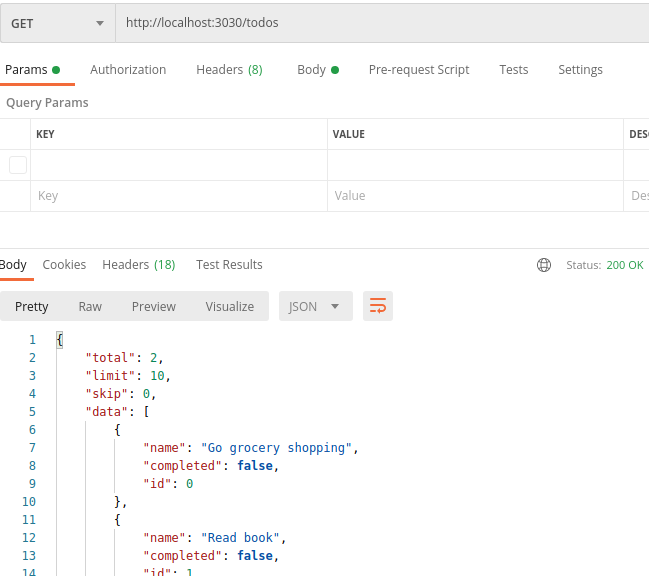Open the request Body tab
This screenshot has height=576, width=657.
[x=318, y=70]
